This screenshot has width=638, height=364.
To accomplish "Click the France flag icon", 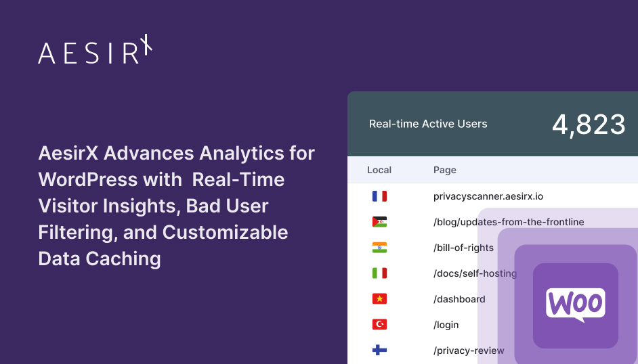I will point(379,196).
